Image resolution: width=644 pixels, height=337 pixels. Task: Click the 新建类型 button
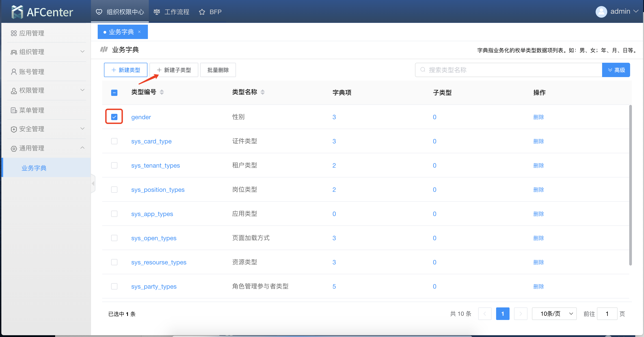[x=125, y=70]
